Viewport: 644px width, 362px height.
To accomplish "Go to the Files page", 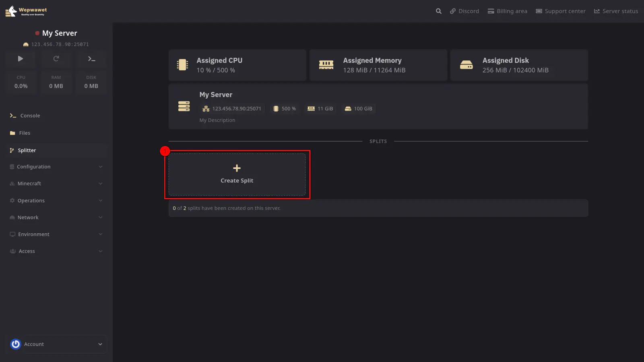I will coord(25,133).
